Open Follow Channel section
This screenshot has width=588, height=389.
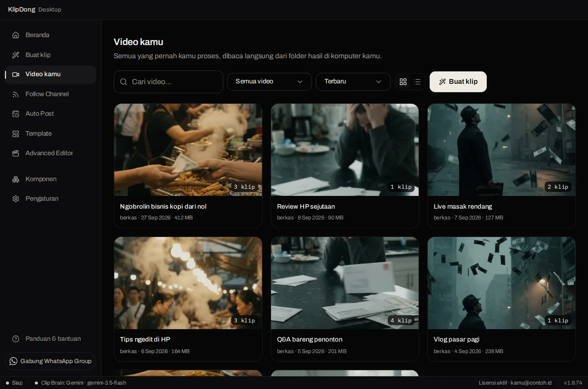(x=51, y=94)
